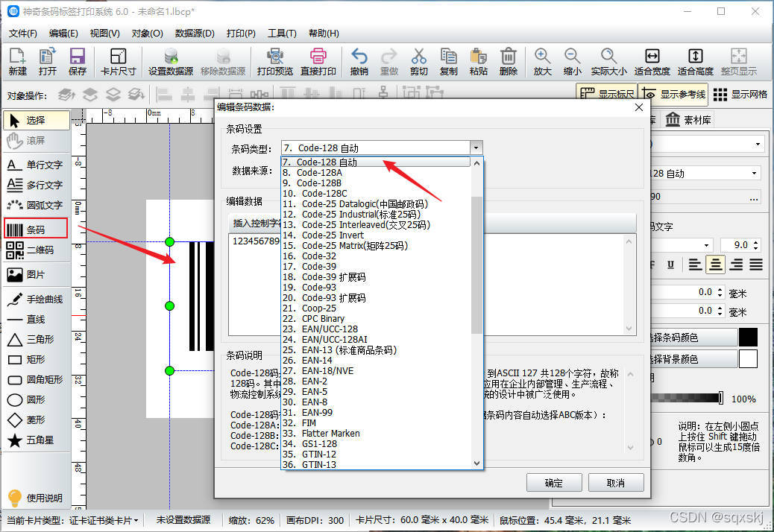The height and width of the screenshot is (532, 774).
Task: Undo with the 撤销 icon
Action: point(359,62)
